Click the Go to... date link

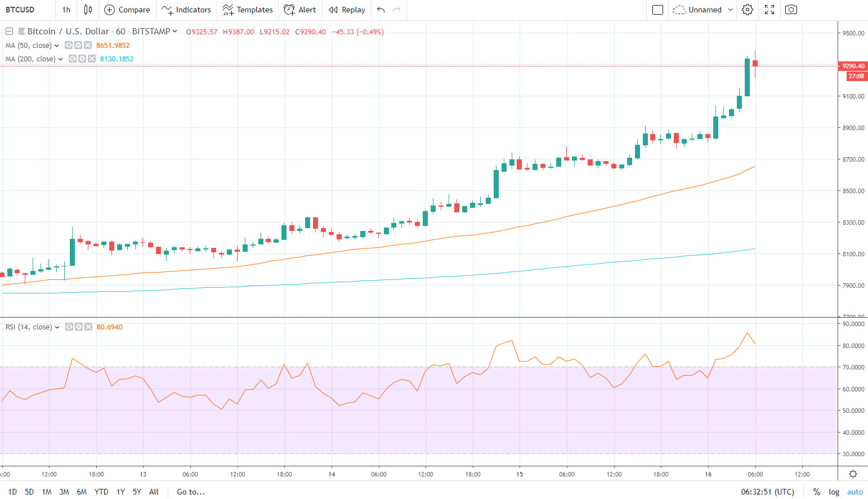[x=190, y=491]
